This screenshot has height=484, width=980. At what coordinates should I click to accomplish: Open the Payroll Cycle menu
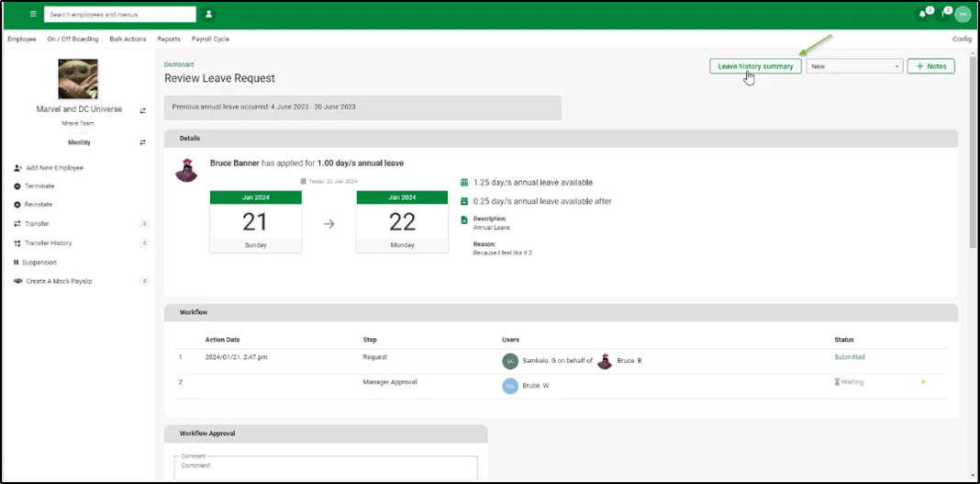pyautogui.click(x=210, y=39)
